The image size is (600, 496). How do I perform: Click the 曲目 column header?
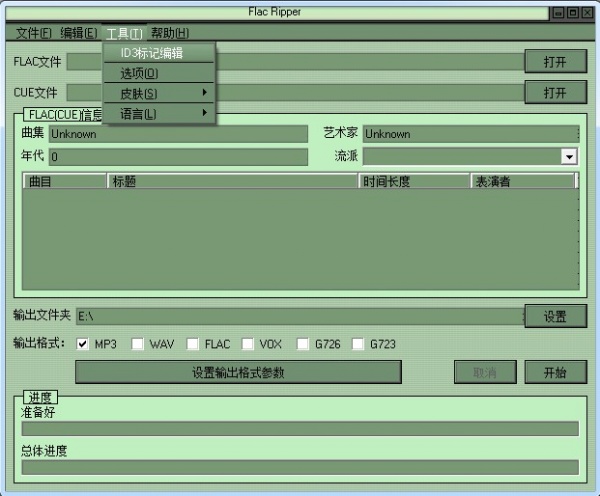tap(65, 181)
